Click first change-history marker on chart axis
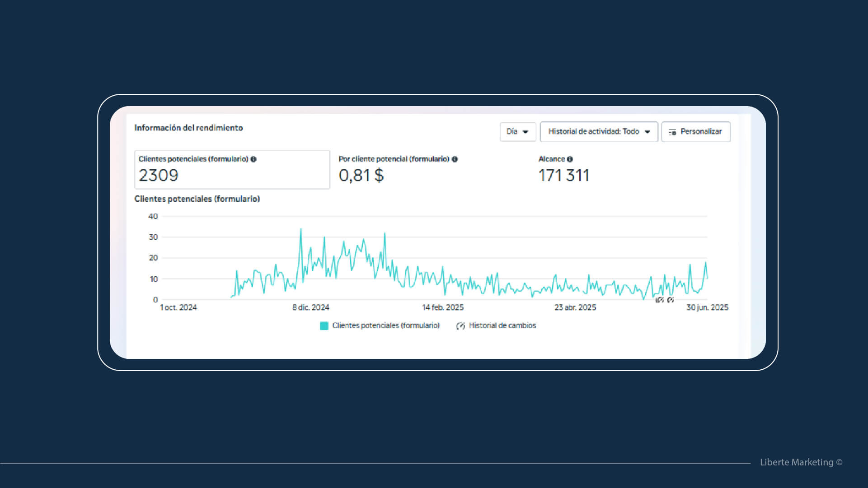Image resolution: width=868 pixels, height=488 pixels. (x=659, y=300)
